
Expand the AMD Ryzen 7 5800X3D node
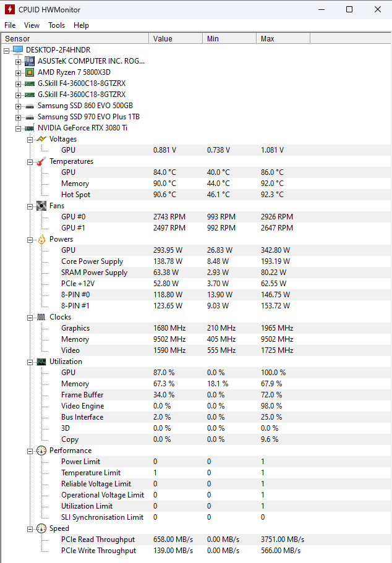tap(18, 73)
